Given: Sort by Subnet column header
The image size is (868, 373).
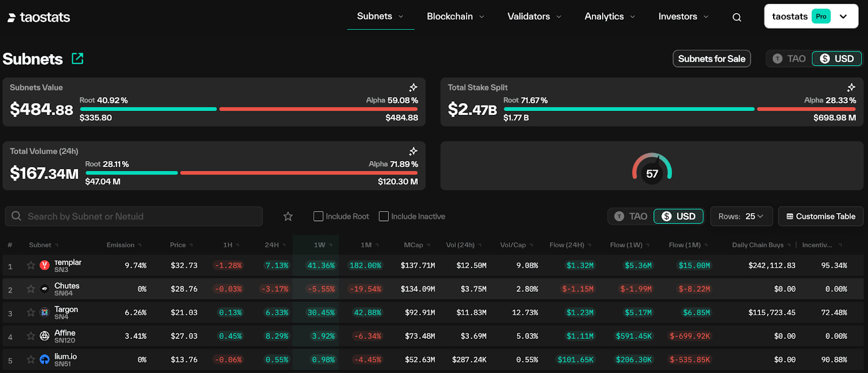Looking at the screenshot, I should tap(43, 245).
